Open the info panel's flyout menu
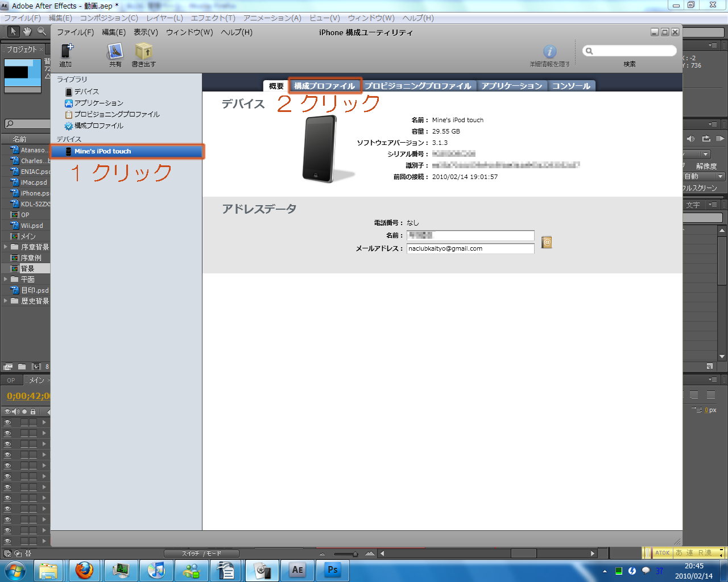 pyautogui.click(x=713, y=45)
